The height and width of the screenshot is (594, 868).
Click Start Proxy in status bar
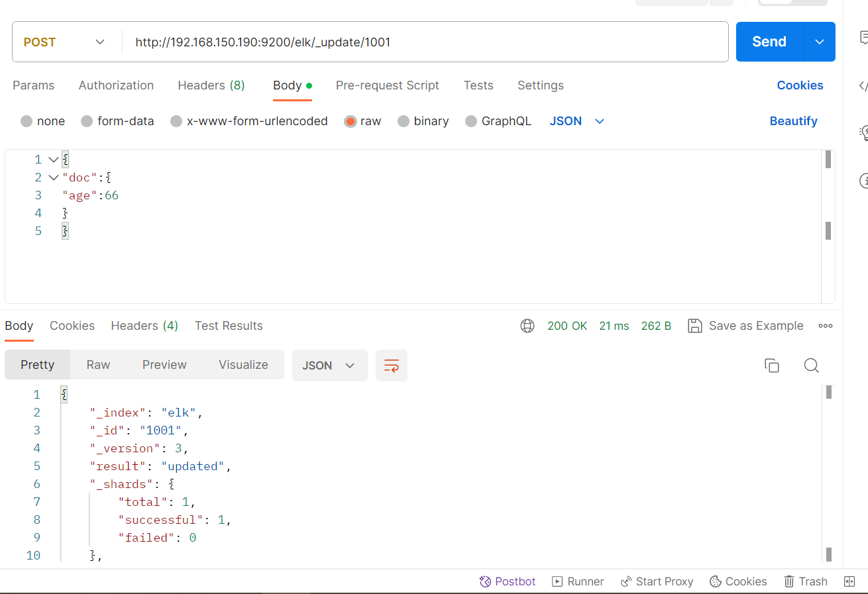[657, 581]
